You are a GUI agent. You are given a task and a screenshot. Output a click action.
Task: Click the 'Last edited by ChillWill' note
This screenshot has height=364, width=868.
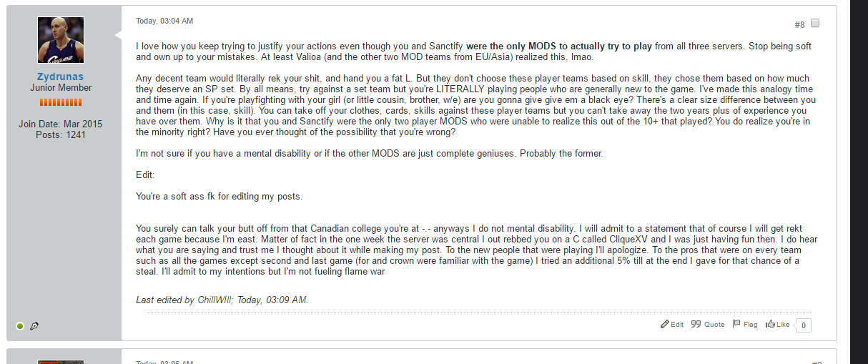click(222, 300)
